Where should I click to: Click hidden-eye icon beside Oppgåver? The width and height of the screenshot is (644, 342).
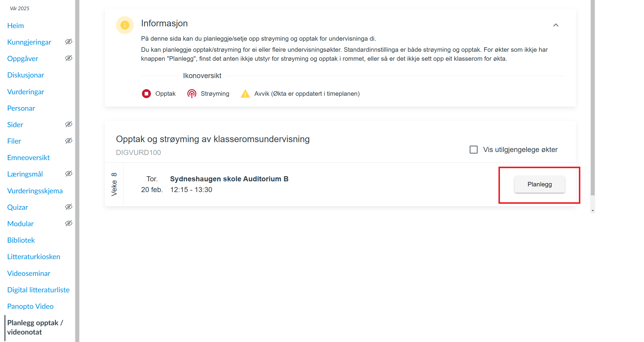(69, 58)
